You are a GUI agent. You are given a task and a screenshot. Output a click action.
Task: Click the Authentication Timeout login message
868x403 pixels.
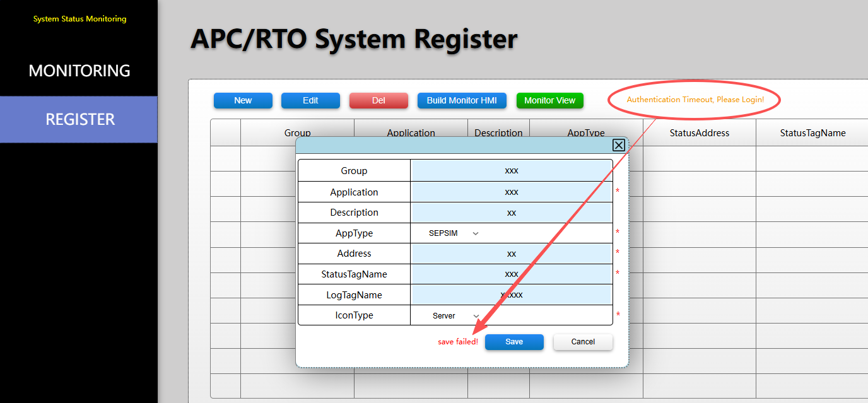[x=695, y=100]
